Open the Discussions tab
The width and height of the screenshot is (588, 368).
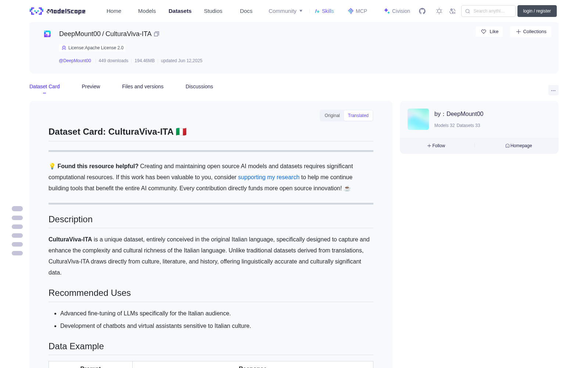pos(199,86)
